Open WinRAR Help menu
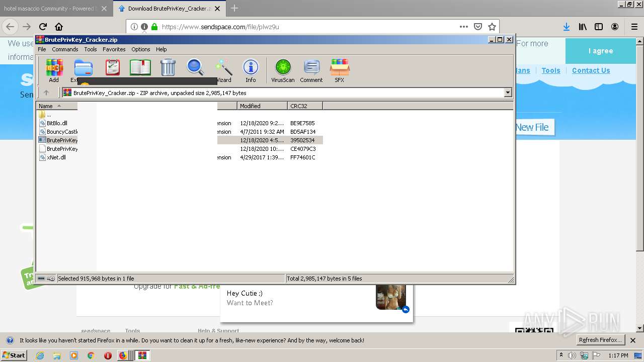The width and height of the screenshot is (644, 362). (161, 49)
